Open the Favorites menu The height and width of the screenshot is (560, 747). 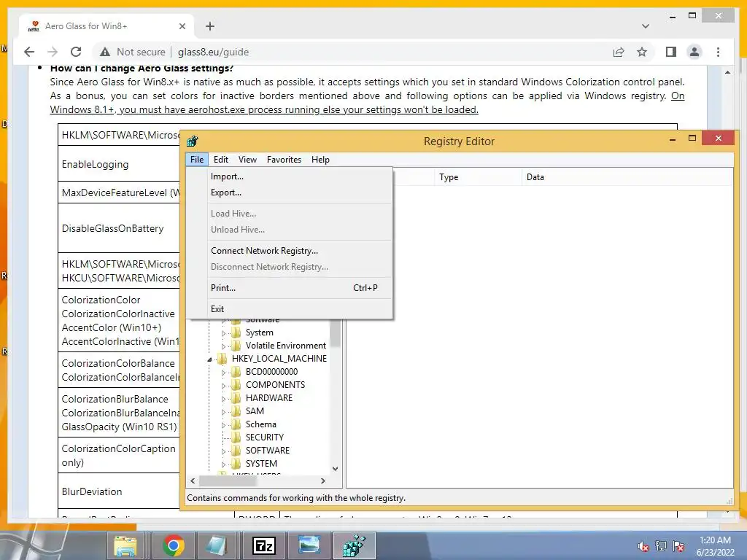click(x=284, y=160)
